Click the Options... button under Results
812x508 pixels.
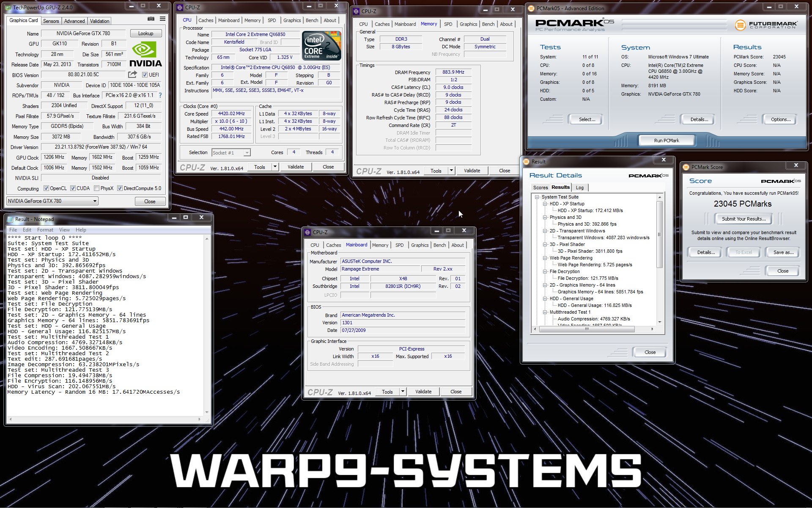(780, 119)
